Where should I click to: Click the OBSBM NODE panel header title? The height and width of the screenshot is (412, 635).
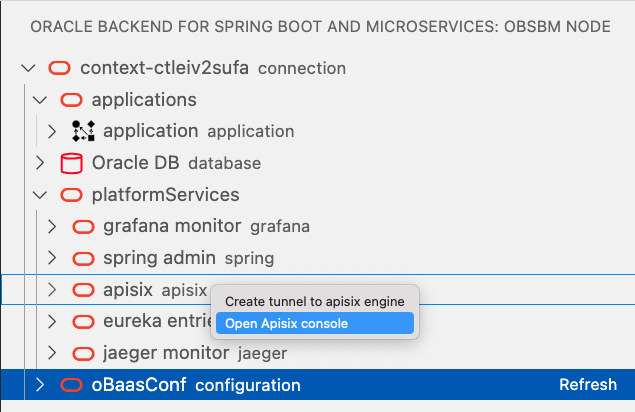point(320,26)
